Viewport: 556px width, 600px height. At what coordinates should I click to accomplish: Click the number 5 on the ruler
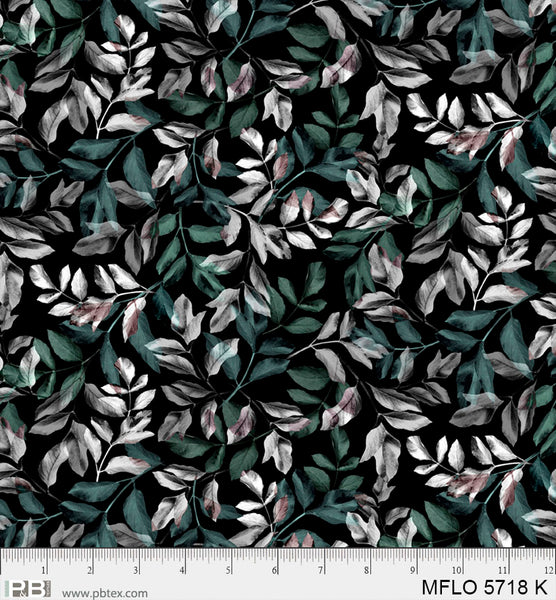pyautogui.click(x=228, y=571)
